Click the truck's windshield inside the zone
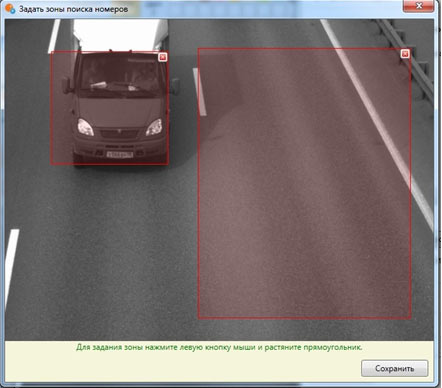Viewport: 442px width, 388px height. (119, 75)
